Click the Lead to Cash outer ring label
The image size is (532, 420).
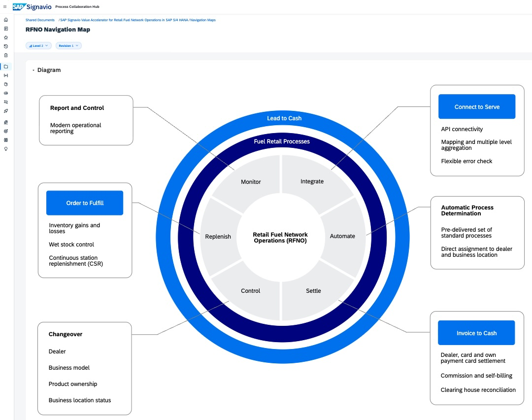tap(284, 118)
